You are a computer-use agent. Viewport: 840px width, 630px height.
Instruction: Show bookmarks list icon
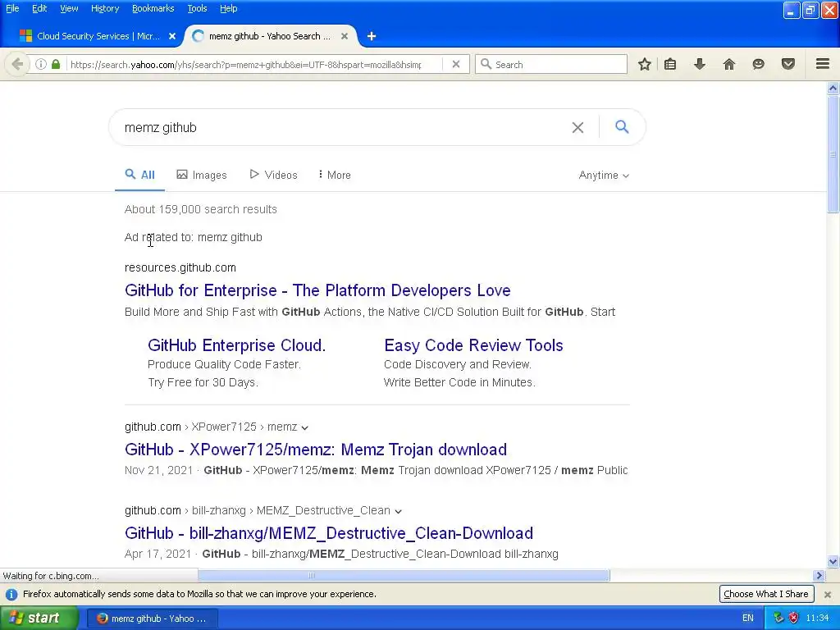pos(670,64)
